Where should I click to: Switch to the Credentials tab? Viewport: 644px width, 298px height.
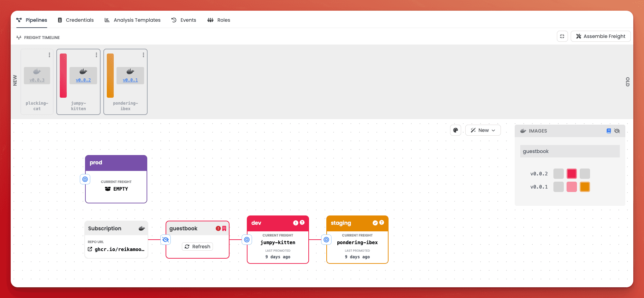coord(76,20)
